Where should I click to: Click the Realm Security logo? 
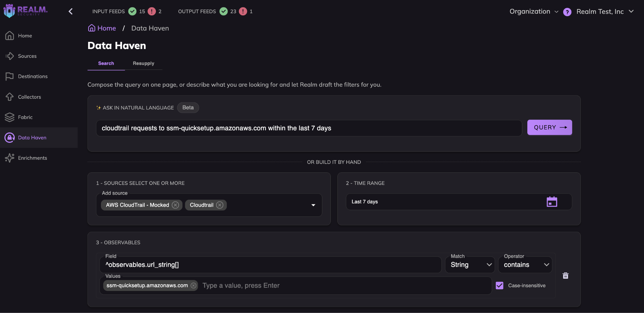(x=25, y=11)
